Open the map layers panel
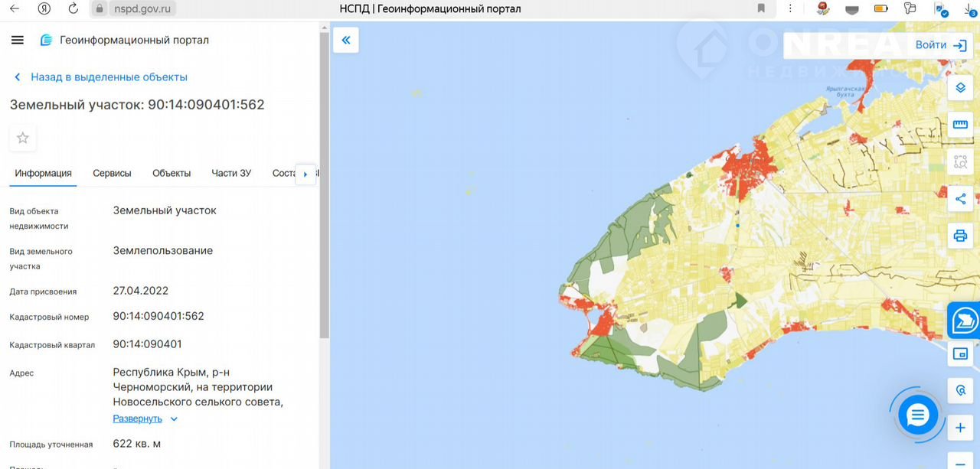This screenshot has width=980, height=469. click(x=960, y=88)
